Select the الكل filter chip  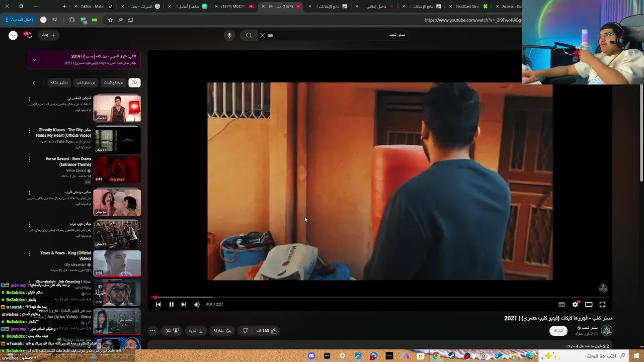[134, 82]
